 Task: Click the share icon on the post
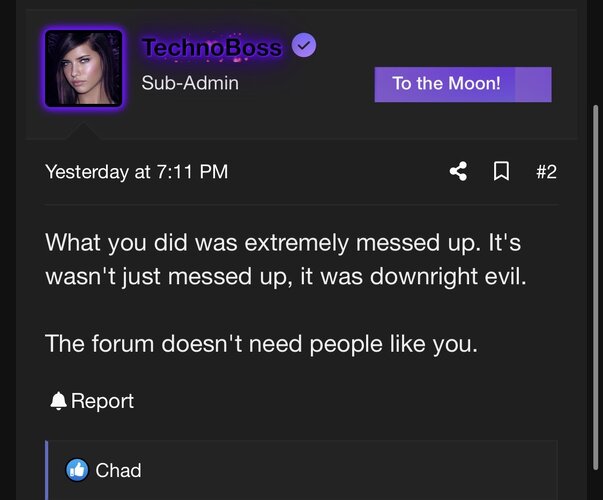458,172
